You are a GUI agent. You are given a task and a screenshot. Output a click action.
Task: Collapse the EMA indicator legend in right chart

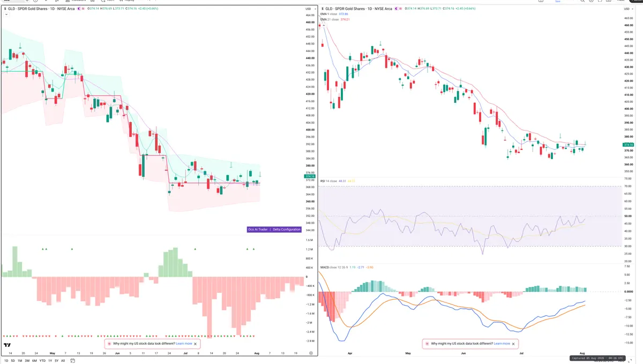pyautogui.click(x=324, y=25)
